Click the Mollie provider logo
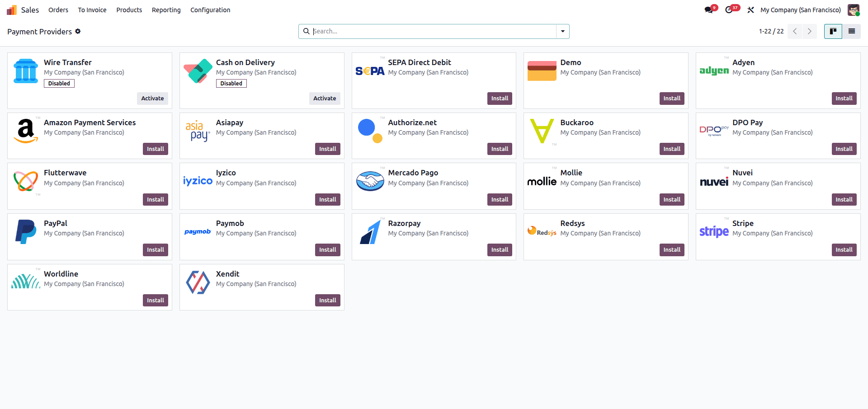Screen dimensions: 868x409 (x=542, y=181)
